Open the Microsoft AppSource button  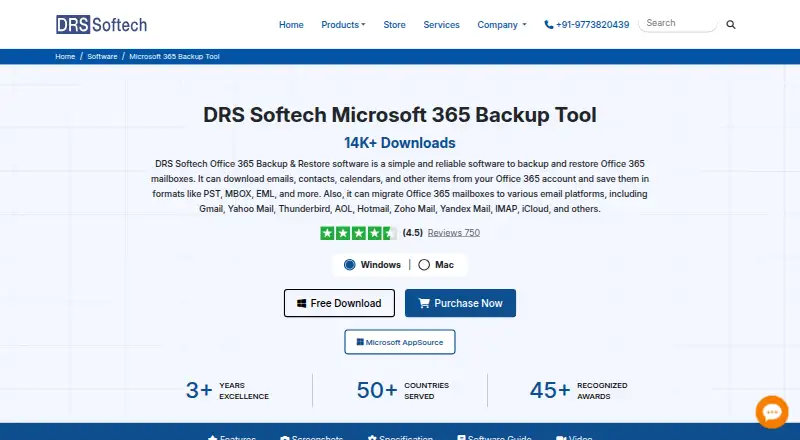pyautogui.click(x=400, y=342)
